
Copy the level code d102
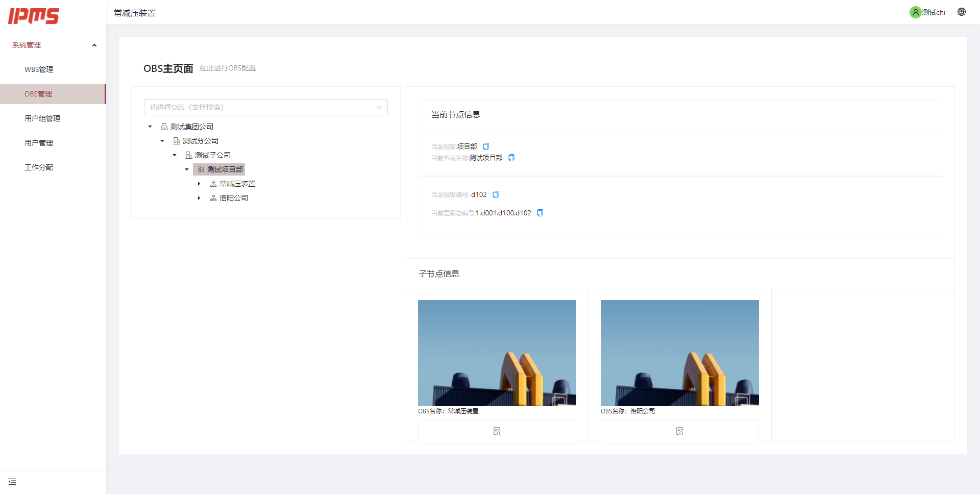click(x=496, y=194)
